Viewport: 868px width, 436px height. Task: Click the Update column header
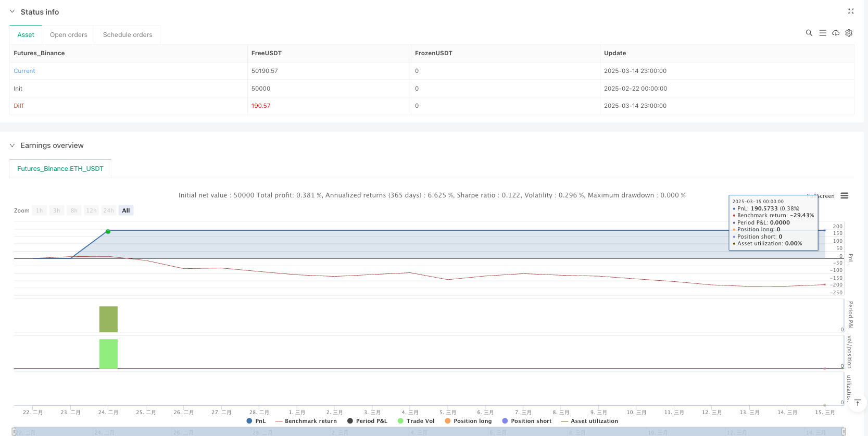[615, 53]
